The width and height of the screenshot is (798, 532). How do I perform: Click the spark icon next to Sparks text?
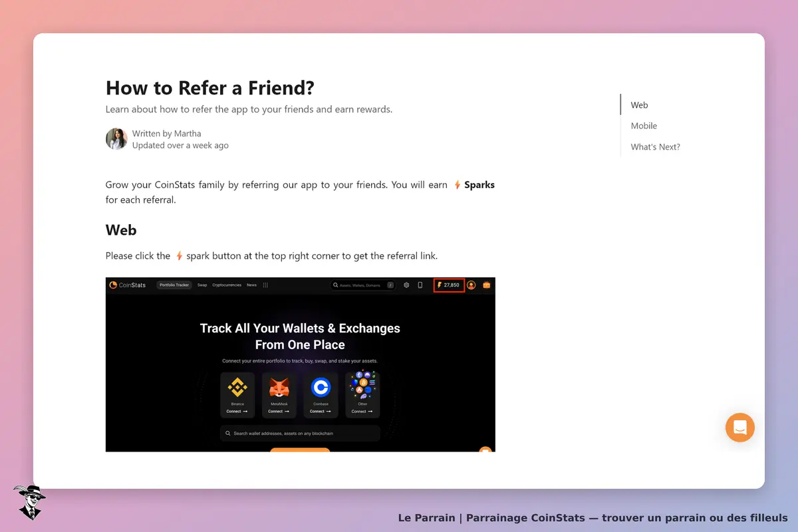(x=458, y=185)
